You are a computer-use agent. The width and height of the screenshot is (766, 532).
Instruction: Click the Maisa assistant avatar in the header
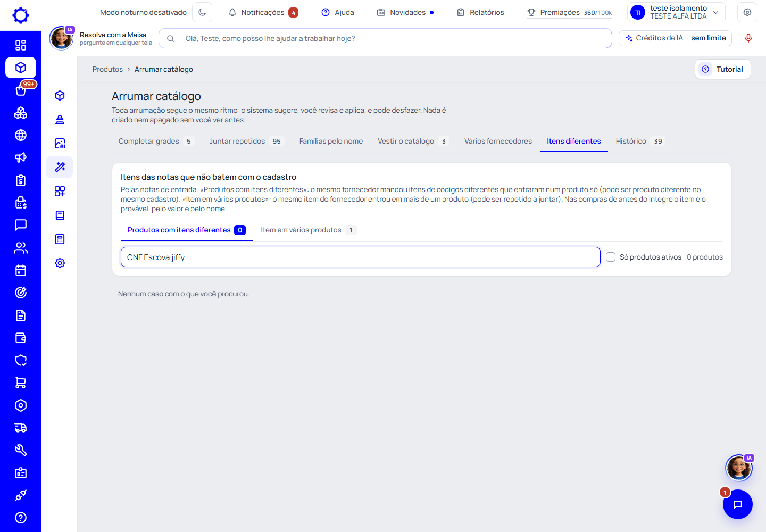pyautogui.click(x=62, y=38)
